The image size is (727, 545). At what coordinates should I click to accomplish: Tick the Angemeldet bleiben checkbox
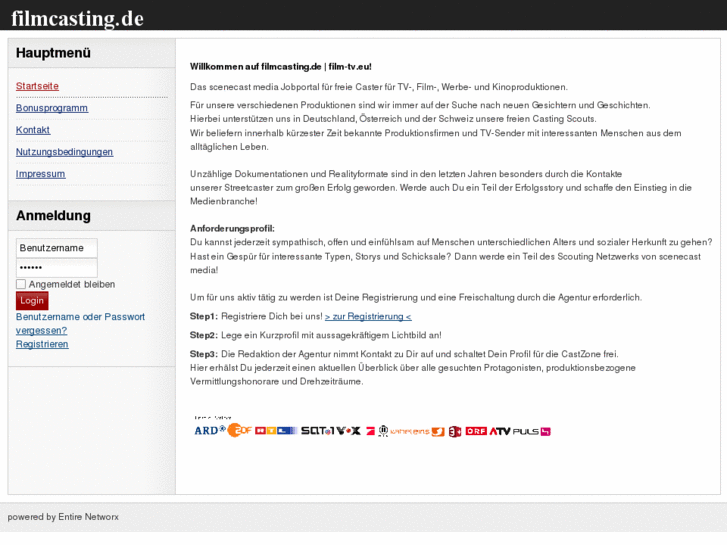[21, 284]
